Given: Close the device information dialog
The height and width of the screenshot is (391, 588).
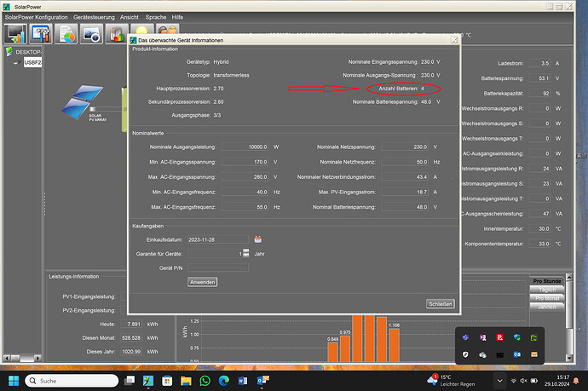Looking at the screenshot, I should pos(454,40).
